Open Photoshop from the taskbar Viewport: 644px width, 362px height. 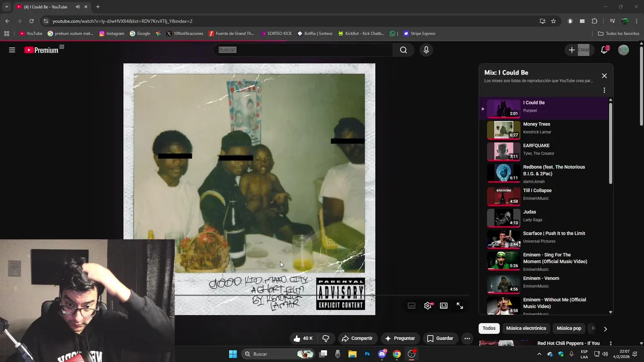point(367,354)
